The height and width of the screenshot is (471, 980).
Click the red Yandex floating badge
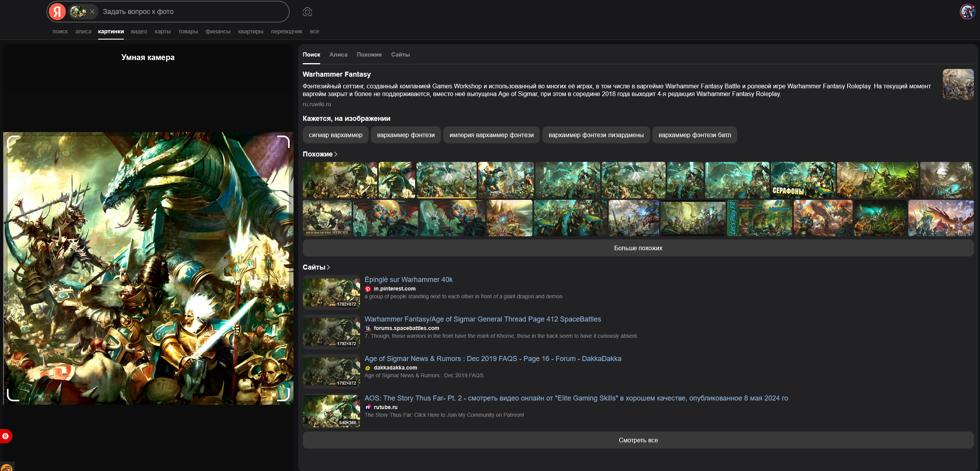5,436
